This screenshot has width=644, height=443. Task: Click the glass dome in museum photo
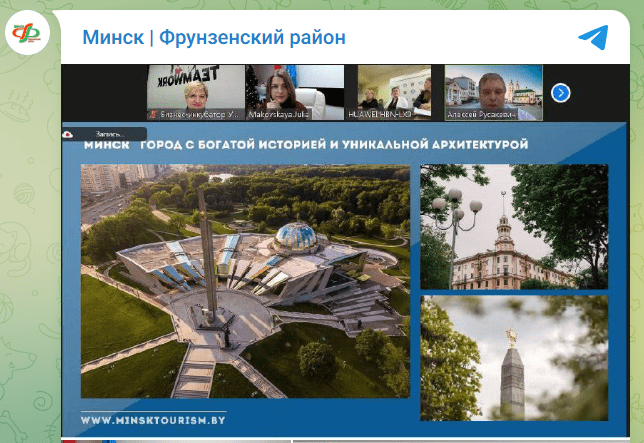coord(300,238)
